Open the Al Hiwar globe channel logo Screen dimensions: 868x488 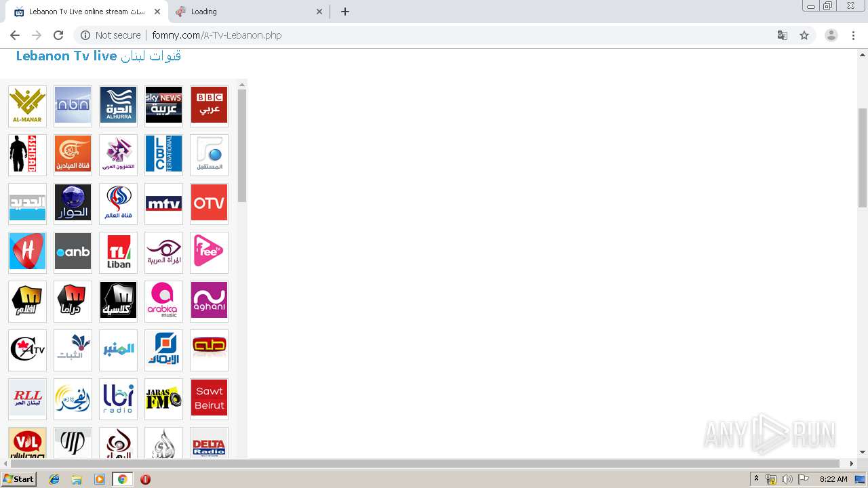pos(73,203)
